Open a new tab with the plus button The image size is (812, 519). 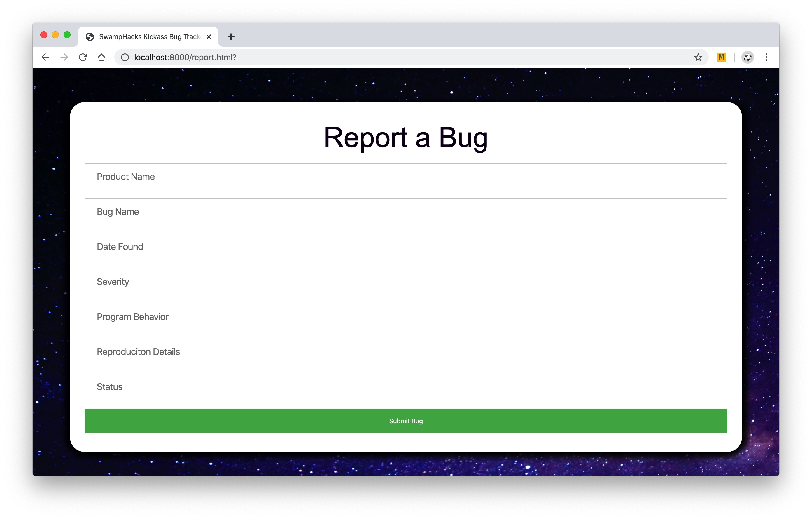coord(231,37)
